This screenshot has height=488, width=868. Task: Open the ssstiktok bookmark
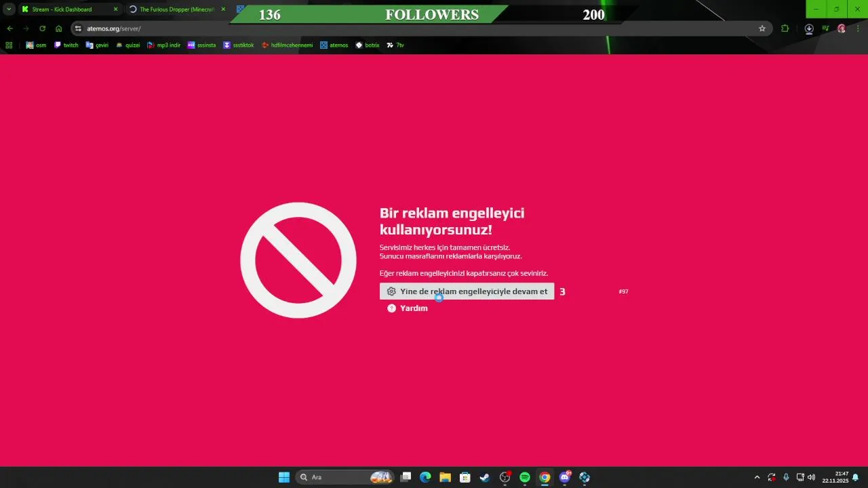point(239,45)
